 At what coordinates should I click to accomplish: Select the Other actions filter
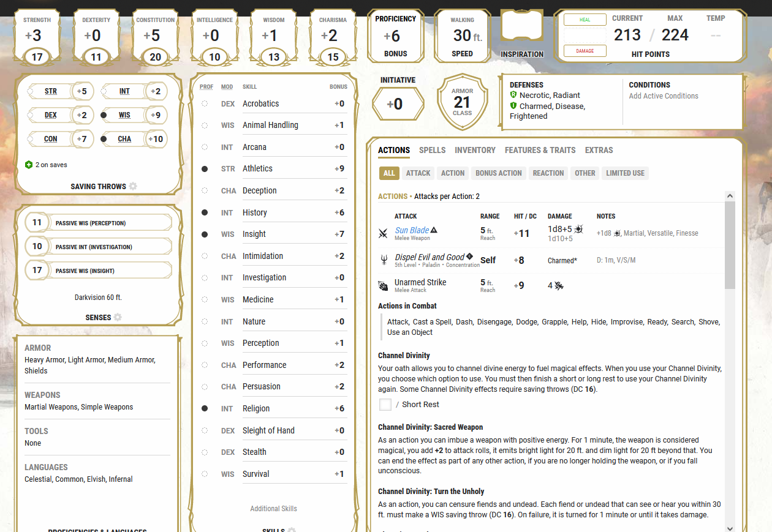click(585, 173)
